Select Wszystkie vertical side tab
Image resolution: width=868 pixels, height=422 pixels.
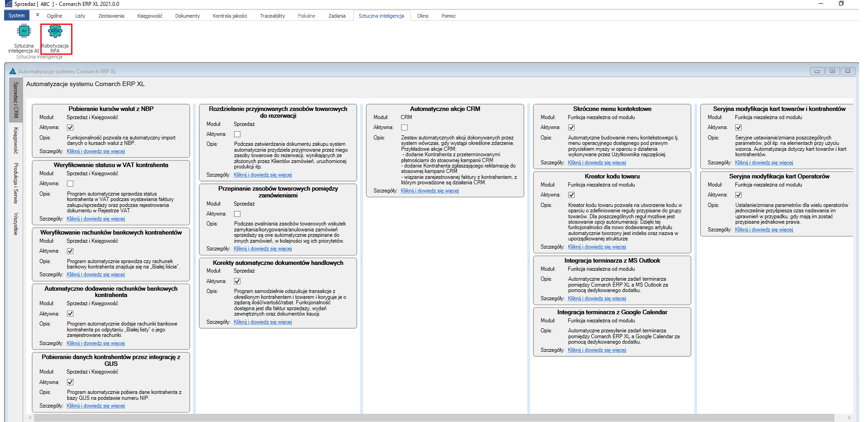point(16,224)
